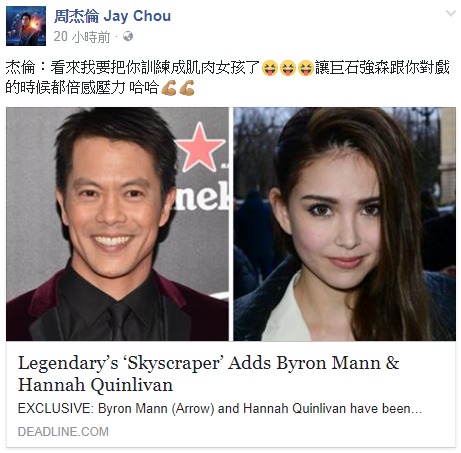Click the Hannah Quinlivan line of the headline

95,385
